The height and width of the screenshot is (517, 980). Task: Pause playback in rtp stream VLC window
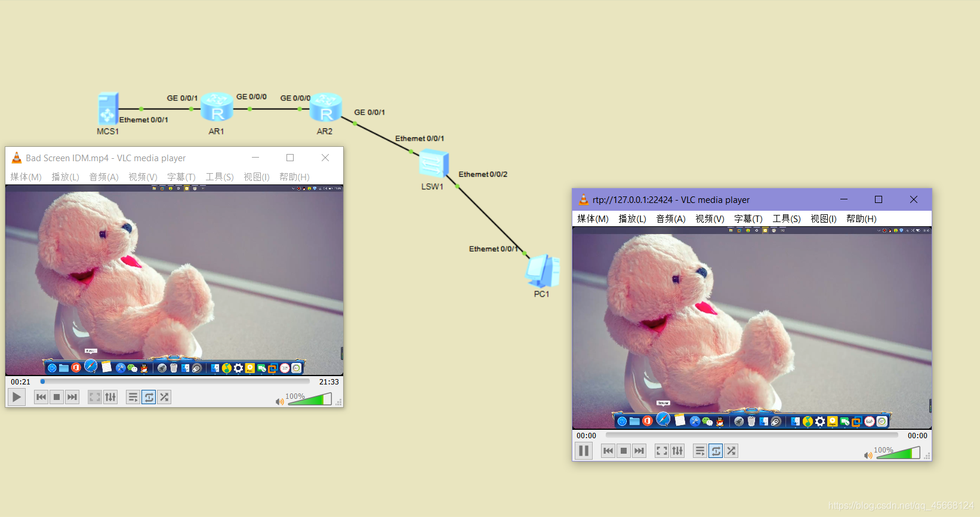pyautogui.click(x=584, y=451)
